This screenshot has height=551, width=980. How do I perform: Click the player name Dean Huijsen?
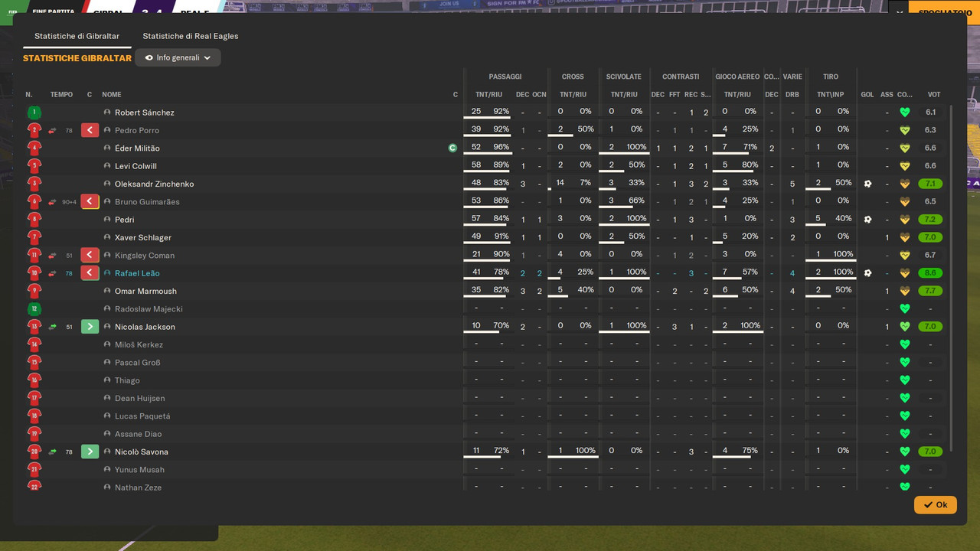coord(139,399)
